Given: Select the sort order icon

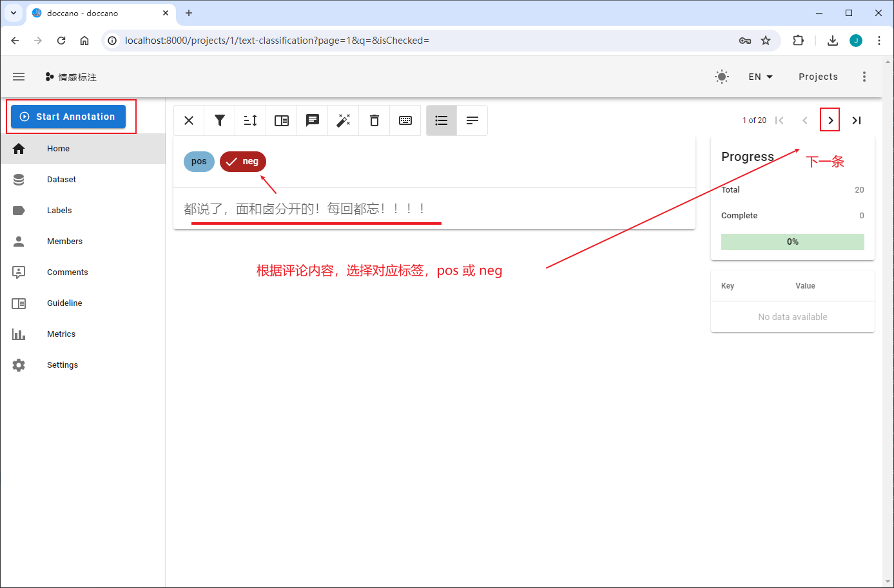Looking at the screenshot, I should click(x=250, y=120).
